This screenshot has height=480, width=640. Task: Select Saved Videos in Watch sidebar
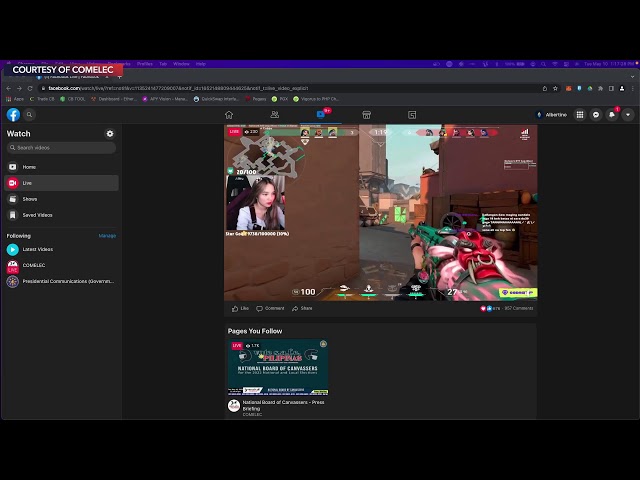click(61, 215)
